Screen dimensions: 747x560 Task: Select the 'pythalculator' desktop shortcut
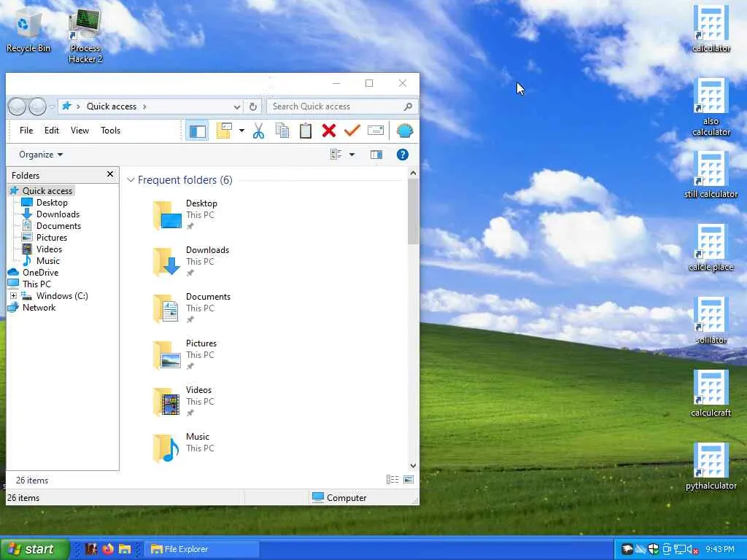[x=711, y=466]
